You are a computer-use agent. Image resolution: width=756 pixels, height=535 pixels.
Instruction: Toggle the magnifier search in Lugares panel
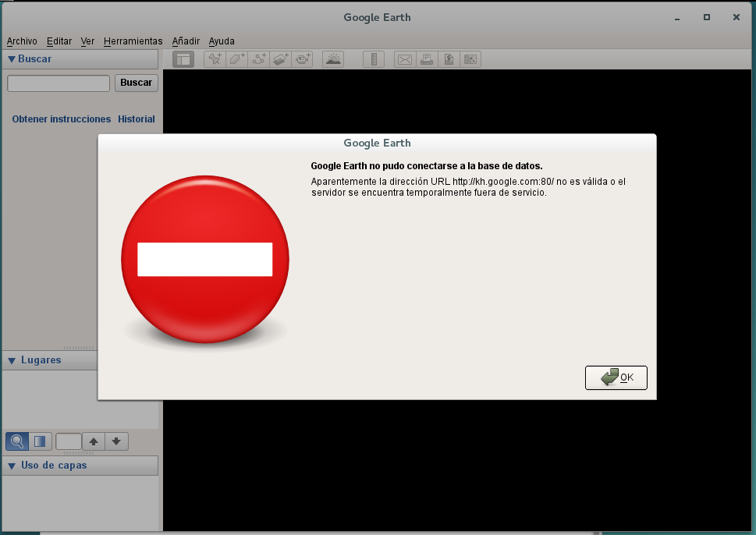tap(16, 441)
